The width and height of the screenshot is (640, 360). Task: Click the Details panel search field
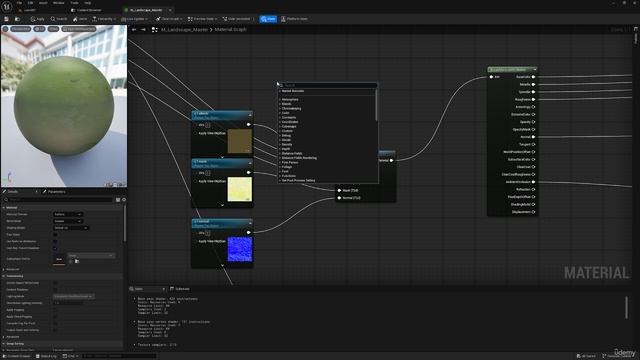(x=59, y=200)
